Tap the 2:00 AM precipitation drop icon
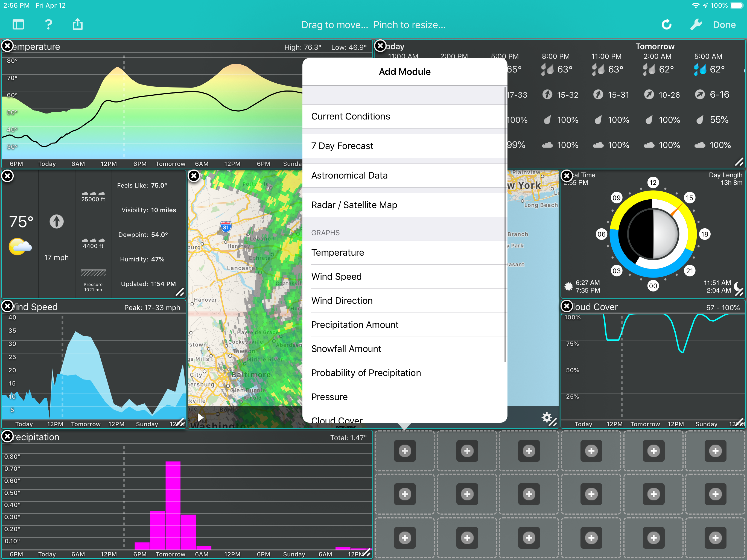 (649, 120)
